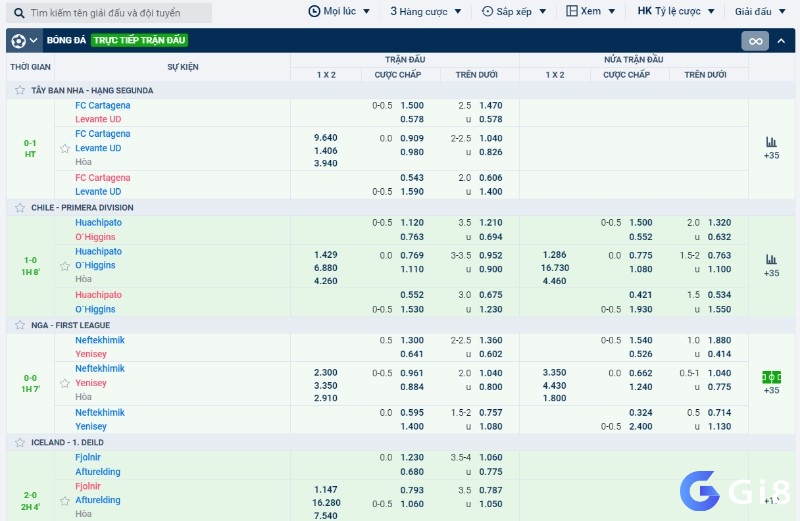Star the FC Cartagena vs Levante UD match
Viewport: 800px width, 521px height.
[65, 148]
